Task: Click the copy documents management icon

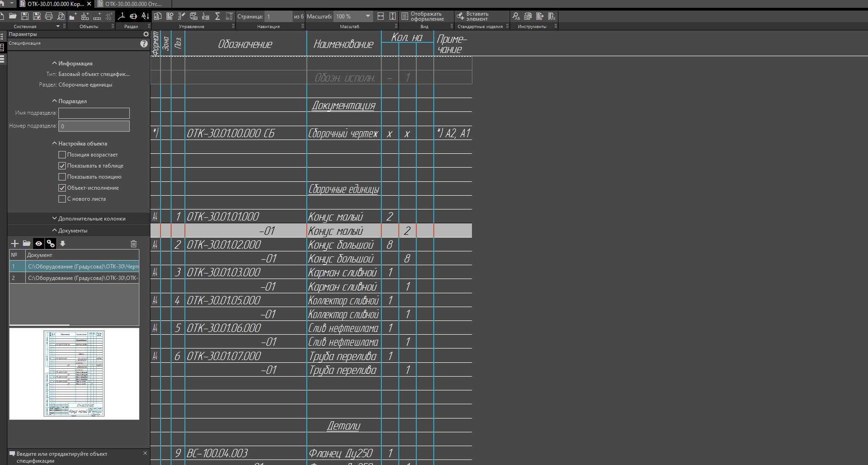Action: [x=158, y=16]
